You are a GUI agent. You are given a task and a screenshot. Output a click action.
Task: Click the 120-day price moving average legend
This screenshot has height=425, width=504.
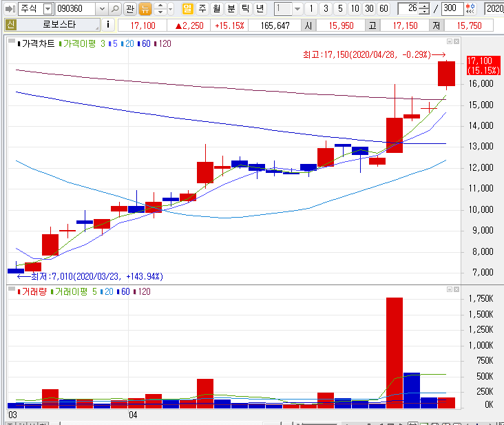162,43
